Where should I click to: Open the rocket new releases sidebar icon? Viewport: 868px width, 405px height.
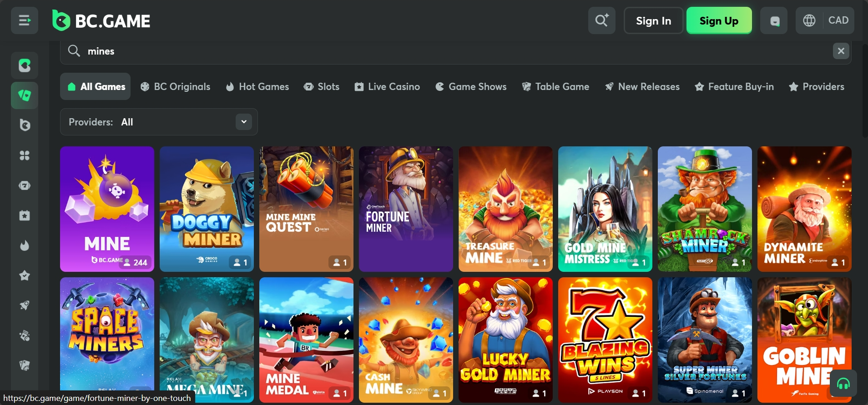(x=25, y=305)
